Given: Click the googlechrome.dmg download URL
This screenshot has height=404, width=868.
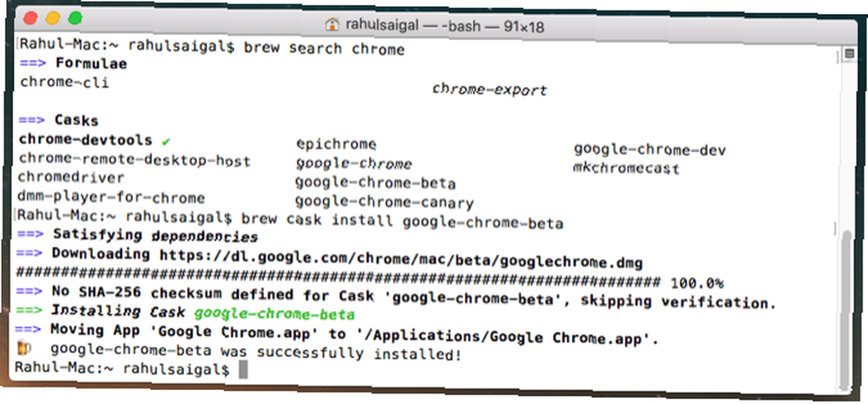Looking at the screenshot, I should pyautogui.click(x=401, y=258).
